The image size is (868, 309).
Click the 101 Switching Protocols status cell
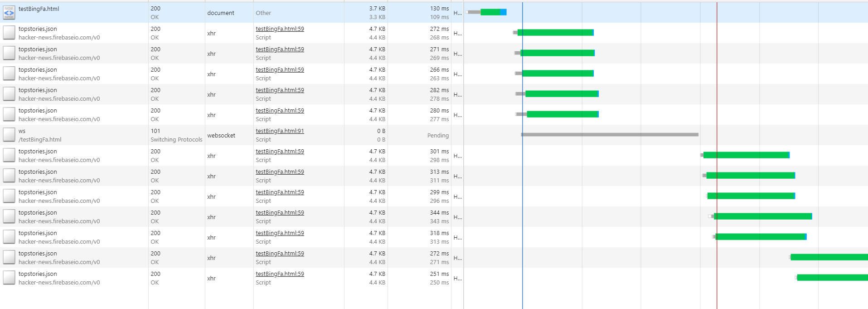pyautogui.click(x=176, y=135)
